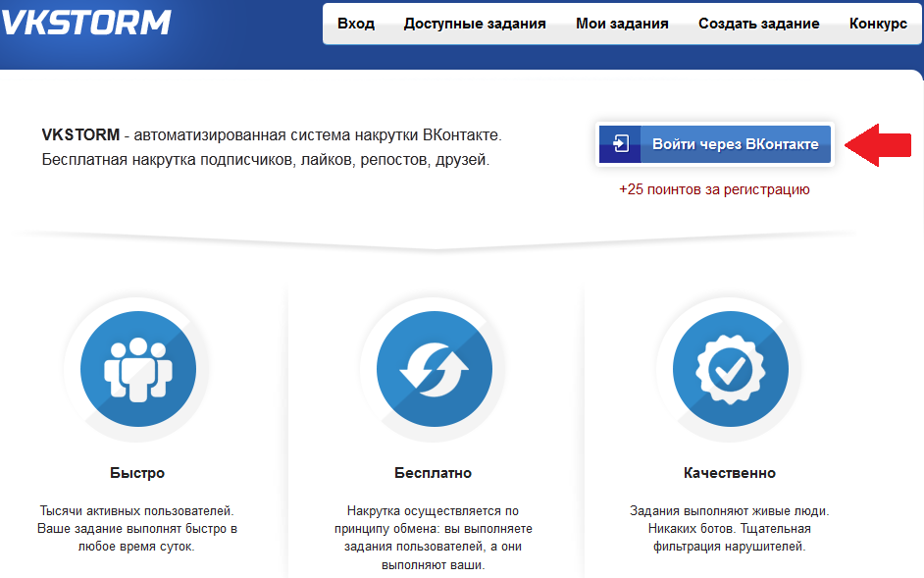Image resolution: width=924 pixels, height=578 pixels.
Task: Select Создать задание in navigation
Action: coord(759,24)
